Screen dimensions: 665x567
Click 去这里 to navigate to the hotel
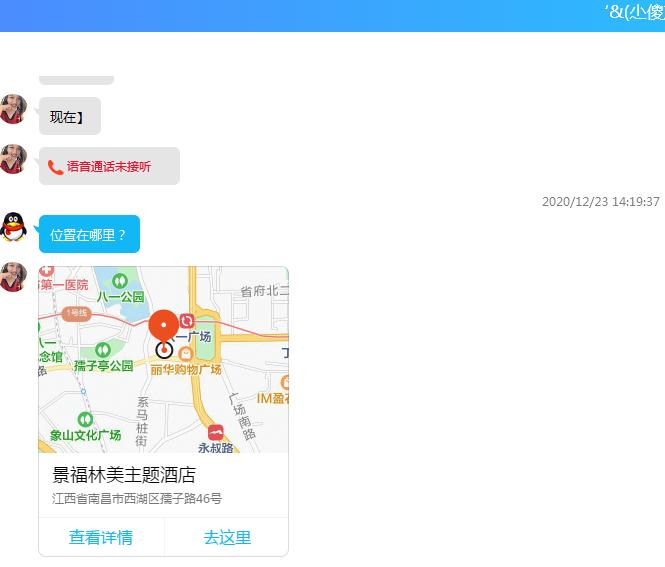coord(227,537)
